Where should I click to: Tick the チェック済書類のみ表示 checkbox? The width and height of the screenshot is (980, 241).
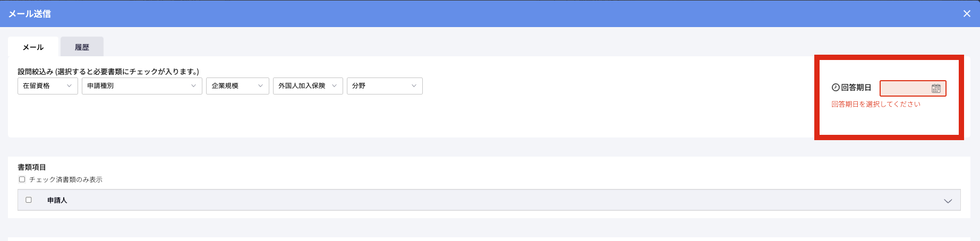(22, 179)
